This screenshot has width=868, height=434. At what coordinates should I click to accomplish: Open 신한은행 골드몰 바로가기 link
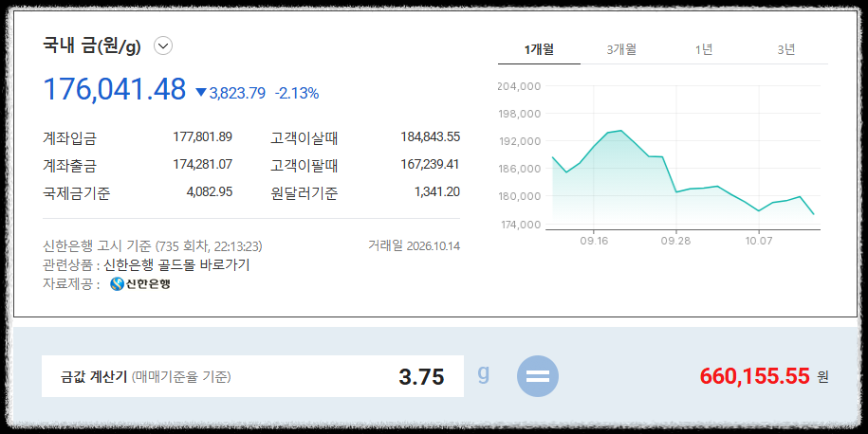[x=176, y=264]
